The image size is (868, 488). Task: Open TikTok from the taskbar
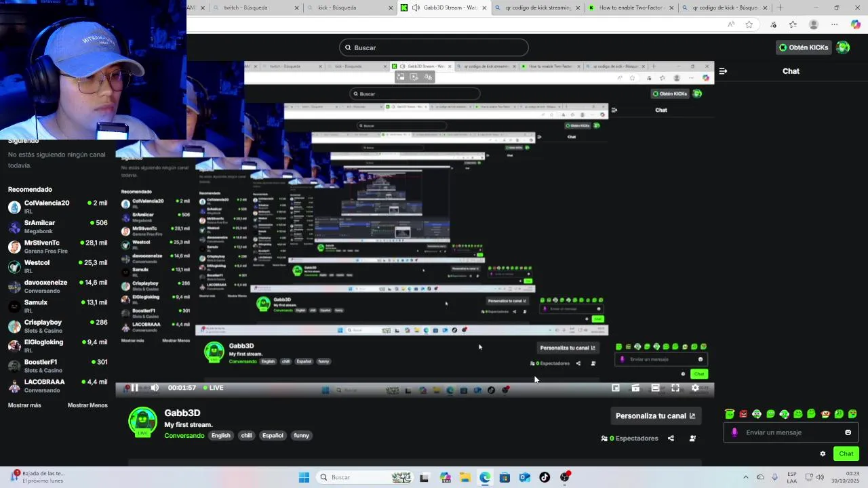[545, 477]
